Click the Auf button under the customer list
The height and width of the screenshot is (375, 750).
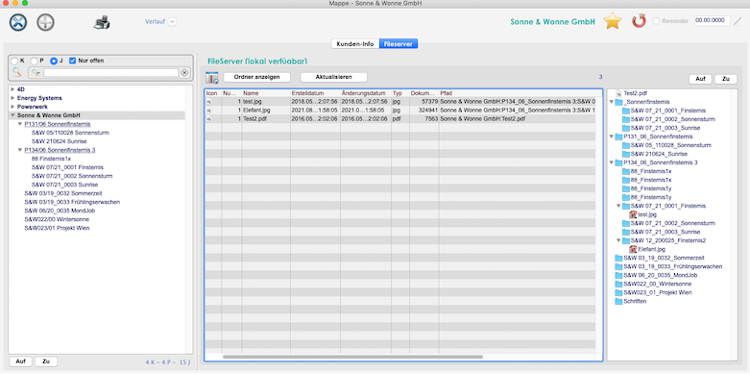click(x=21, y=362)
